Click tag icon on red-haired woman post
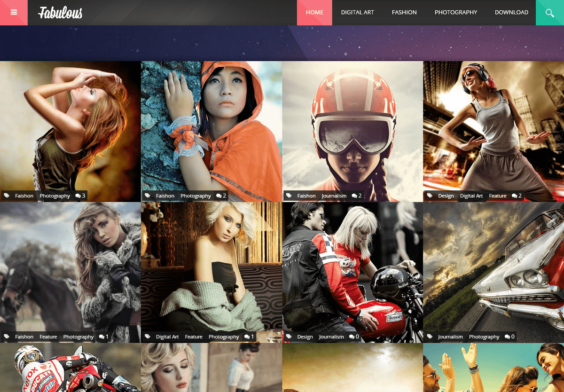Viewport: 564px width, 392px height. [7, 196]
